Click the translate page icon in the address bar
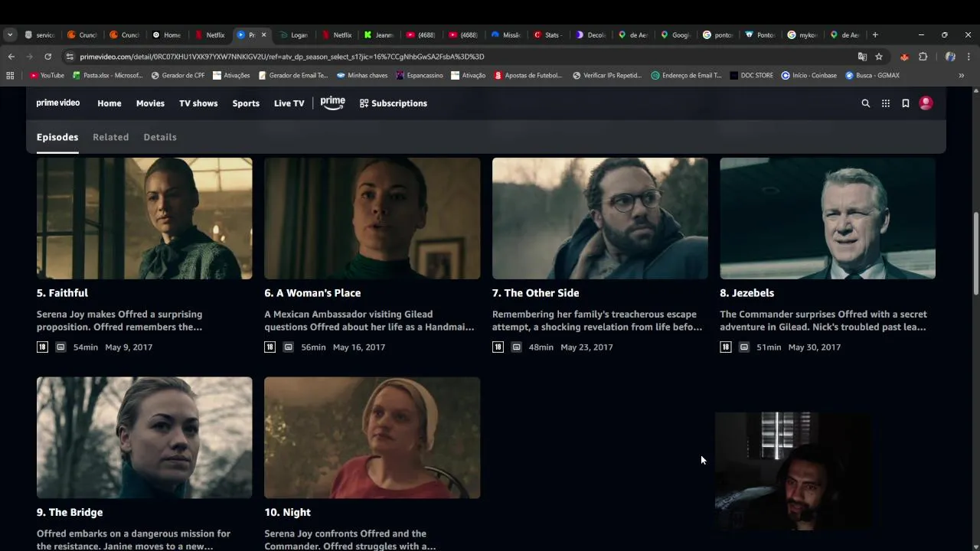Viewport: 980px width, 551px height. pyautogui.click(x=862, y=57)
